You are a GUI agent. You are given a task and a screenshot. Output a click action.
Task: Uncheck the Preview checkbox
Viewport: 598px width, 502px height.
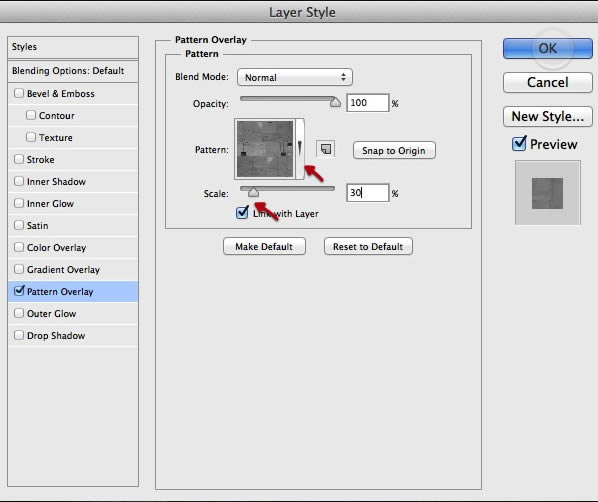519,143
